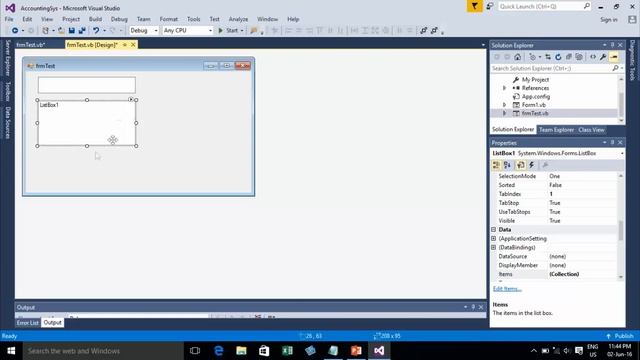Close the frmTest.vb [Design] tab
Screen dimensions: 640x360
[133, 45]
